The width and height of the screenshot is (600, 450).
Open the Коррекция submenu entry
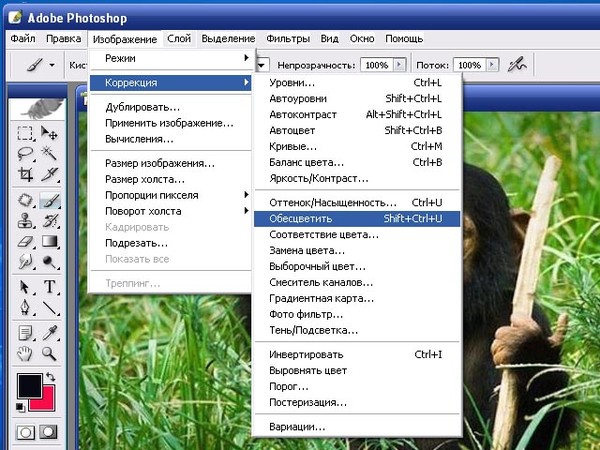171,83
